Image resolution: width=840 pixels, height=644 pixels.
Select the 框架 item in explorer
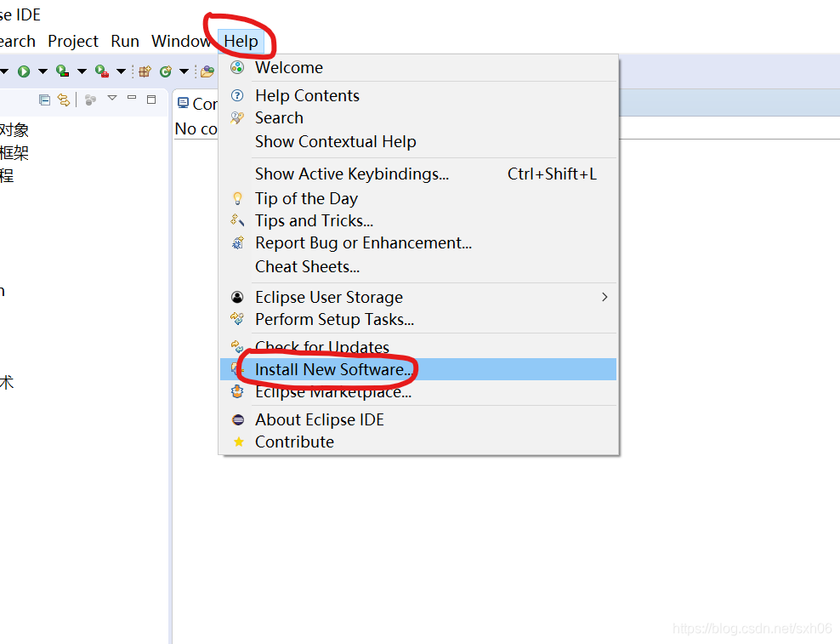pos(14,153)
